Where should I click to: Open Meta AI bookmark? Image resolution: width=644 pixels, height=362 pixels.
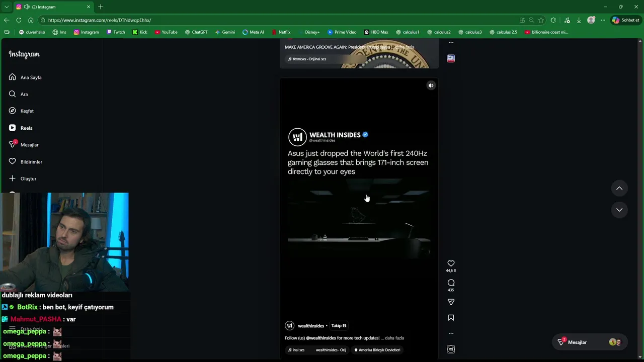pos(253,32)
